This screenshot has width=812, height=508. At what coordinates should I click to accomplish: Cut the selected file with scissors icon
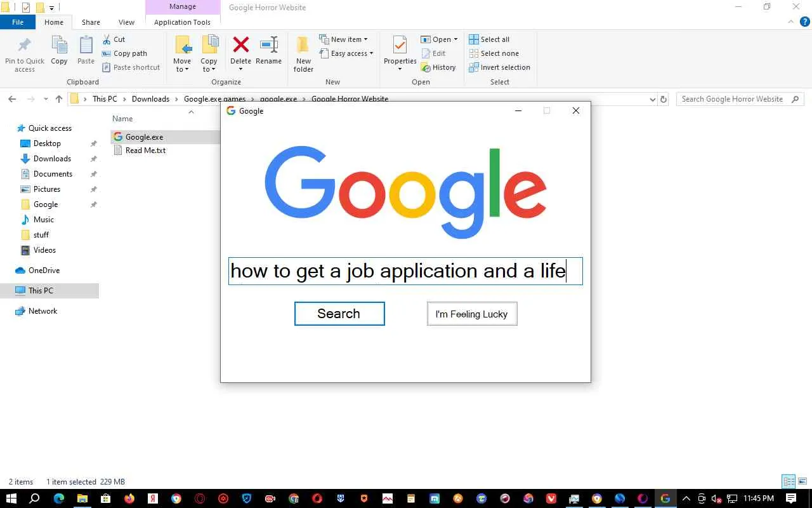point(114,39)
